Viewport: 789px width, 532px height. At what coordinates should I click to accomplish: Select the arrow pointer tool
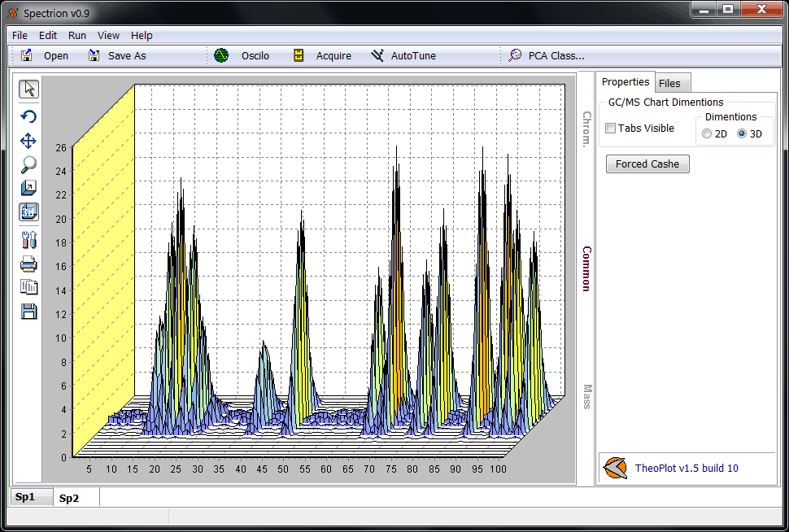[x=28, y=89]
